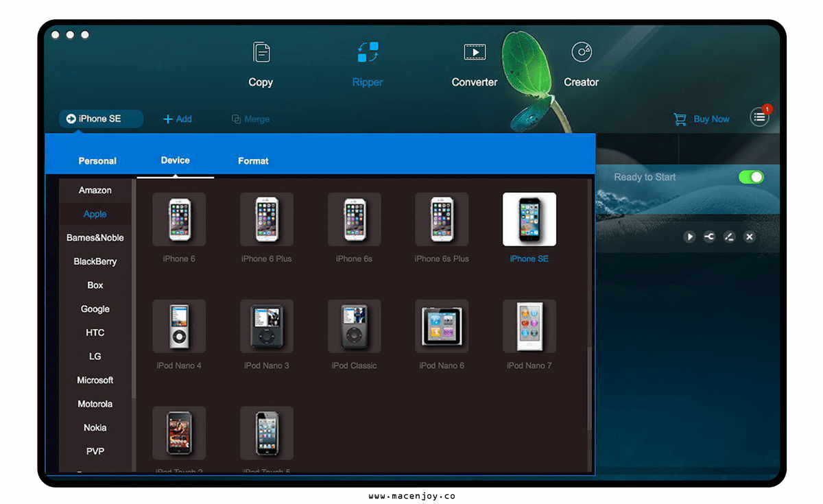Image resolution: width=823 pixels, height=504 pixels.
Task: Select BlackBerry in the brand list
Action: click(95, 262)
